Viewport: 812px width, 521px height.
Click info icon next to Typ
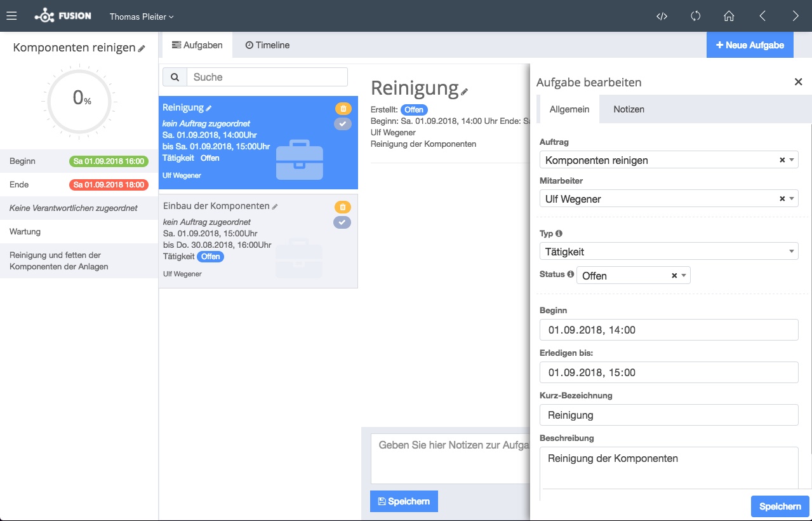coord(559,234)
